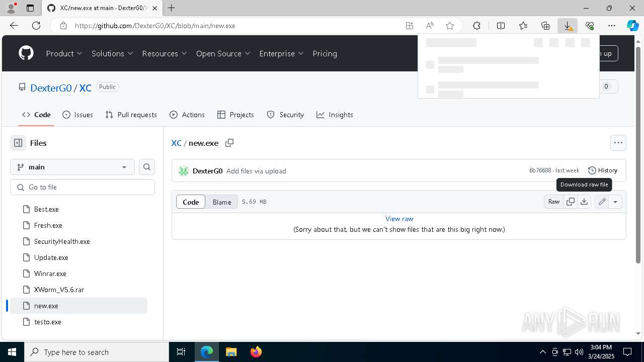The height and width of the screenshot is (362, 644).
Task: Open browser Extensions puzzle icon
Action: tap(476, 26)
